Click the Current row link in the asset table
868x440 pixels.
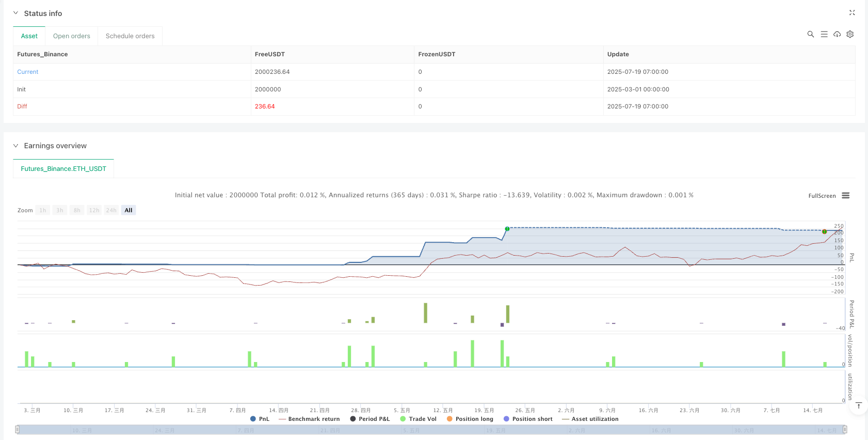click(x=28, y=72)
